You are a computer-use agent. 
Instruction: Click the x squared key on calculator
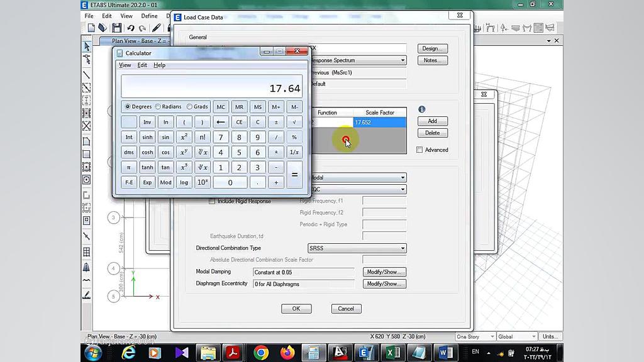point(184,137)
